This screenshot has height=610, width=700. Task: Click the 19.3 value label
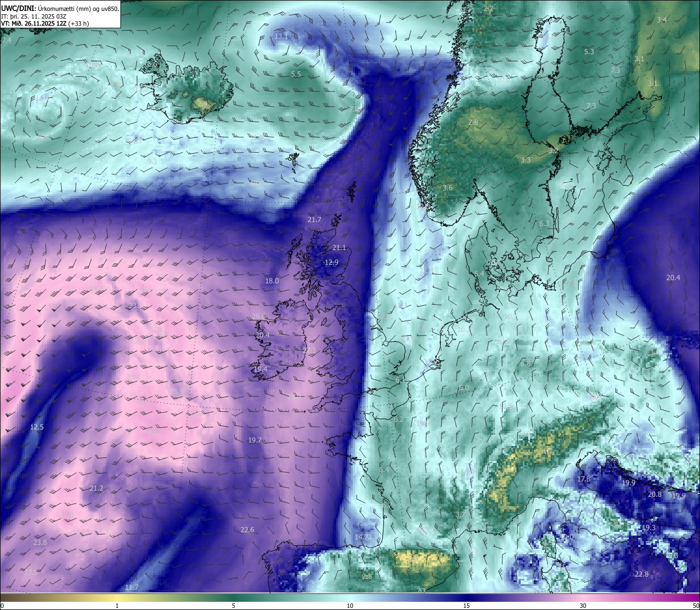click(x=649, y=527)
